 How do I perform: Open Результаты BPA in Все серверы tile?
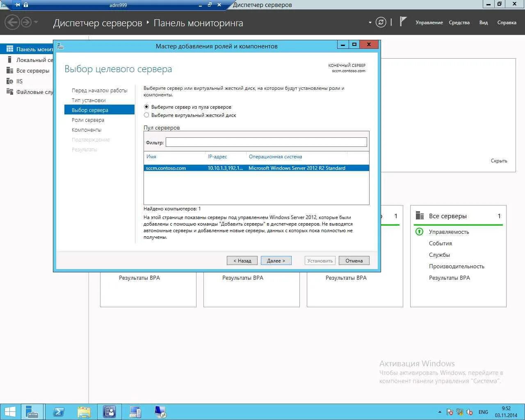point(449,278)
